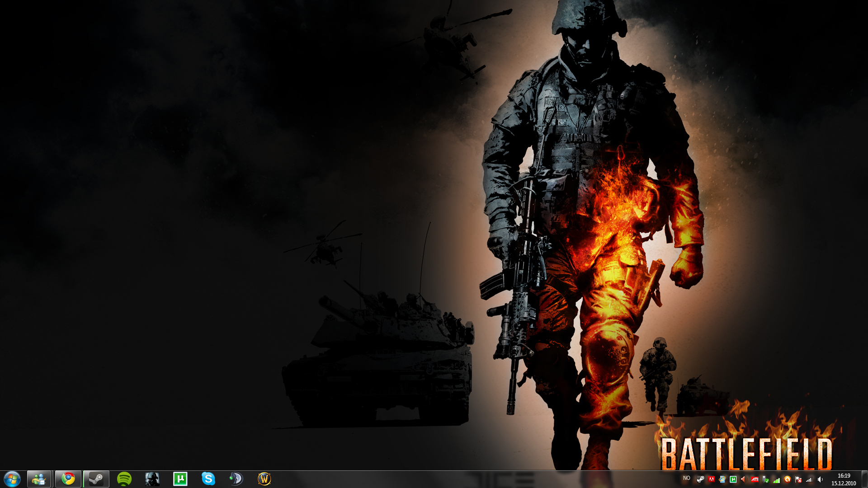Open the red speaker audio tray icon
Screen dimensions: 868x488
(x=744, y=479)
